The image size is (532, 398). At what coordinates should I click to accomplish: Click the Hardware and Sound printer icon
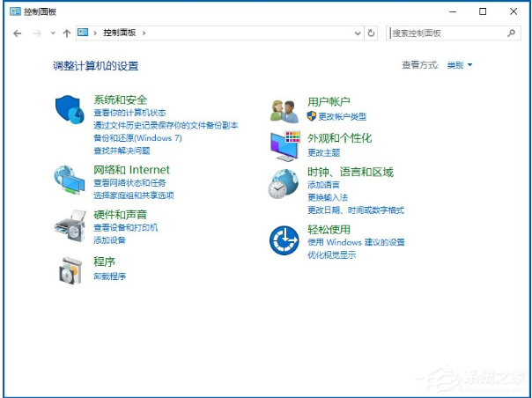70,225
